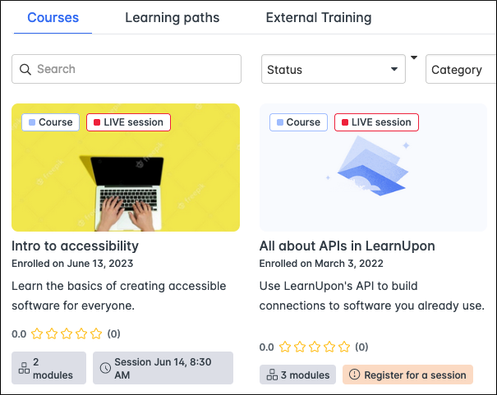This screenshot has width=497, height=395.
Task: Click the fifth star under All about APIs
Action: tap(344, 347)
